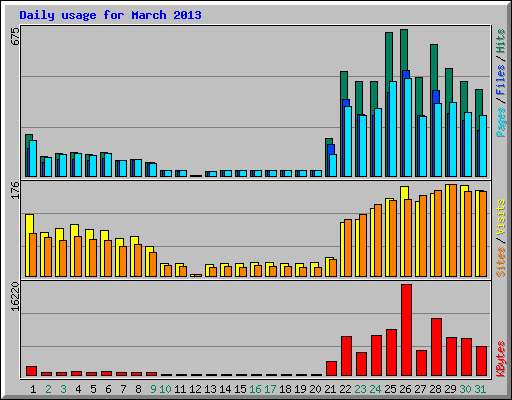
Task: Click day 18 on the x-axis
Action: [x=285, y=389]
